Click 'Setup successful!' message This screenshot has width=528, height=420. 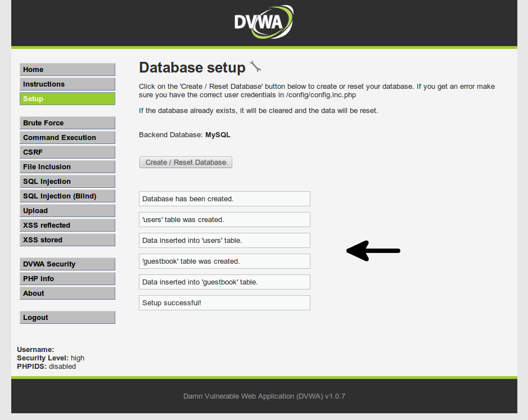[224, 303]
